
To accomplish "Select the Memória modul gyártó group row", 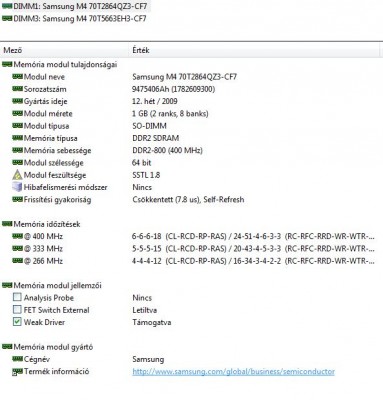I will (x=48, y=347).
